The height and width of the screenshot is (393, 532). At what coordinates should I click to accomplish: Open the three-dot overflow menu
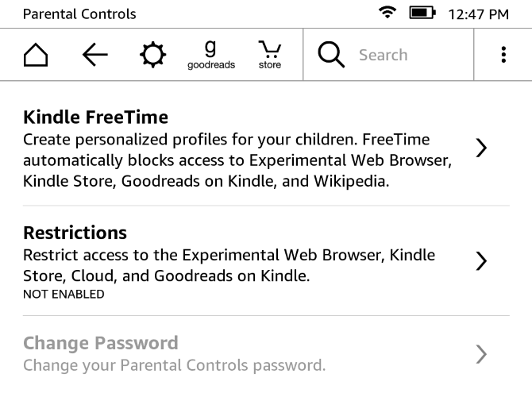(503, 55)
